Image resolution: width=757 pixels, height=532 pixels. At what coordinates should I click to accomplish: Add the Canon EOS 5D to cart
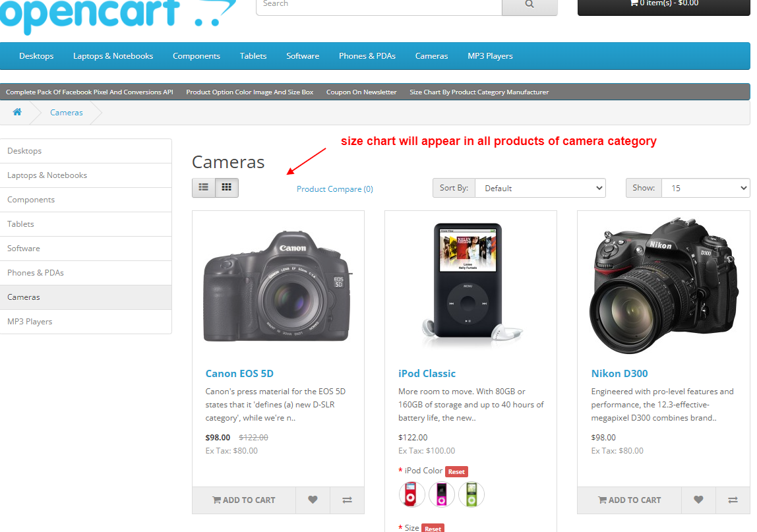pos(244,500)
